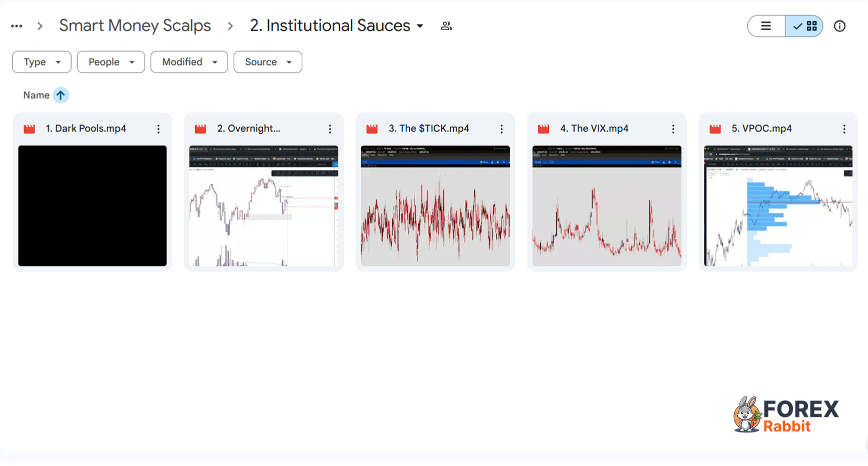
Task: Expand the Modified filter dropdown
Action: 189,62
